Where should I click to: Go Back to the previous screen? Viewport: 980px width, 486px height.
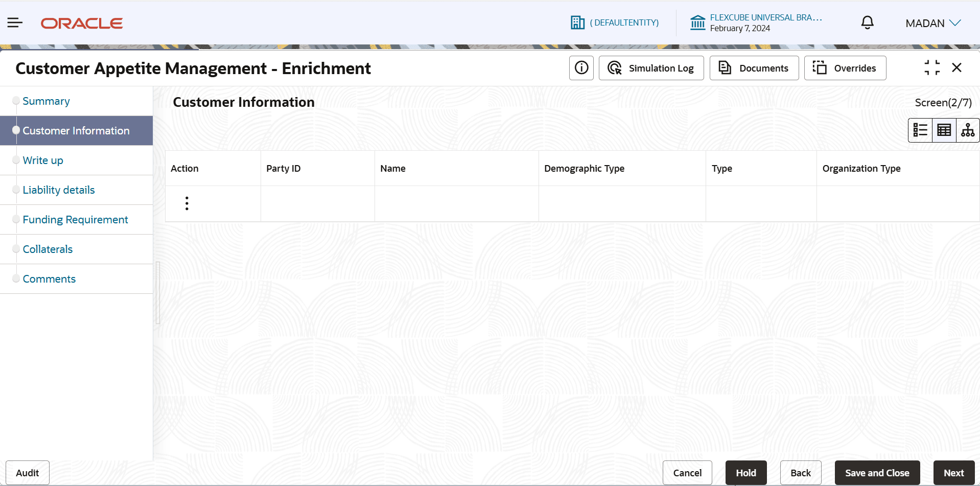tap(801, 473)
